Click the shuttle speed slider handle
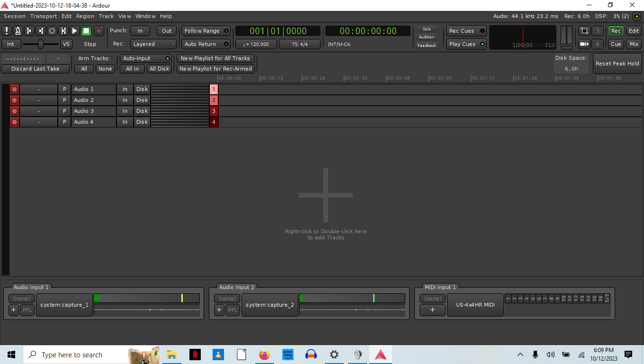 tap(41, 44)
